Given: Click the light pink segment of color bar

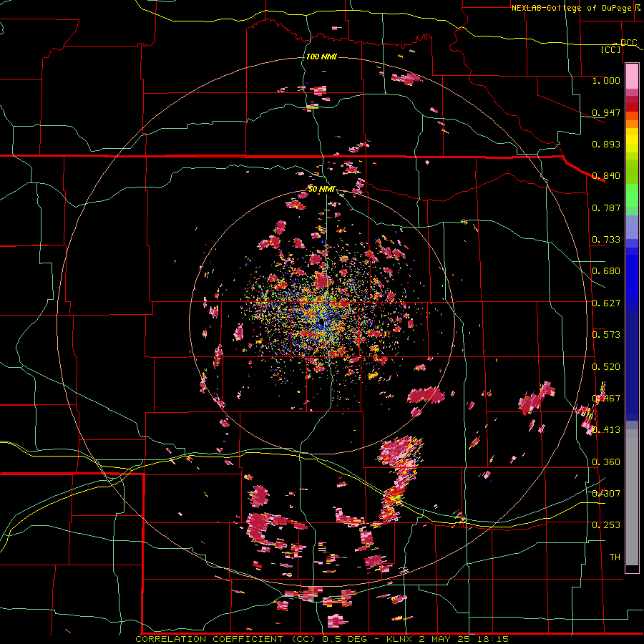Looking at the screenshot, I should (632, 76).
